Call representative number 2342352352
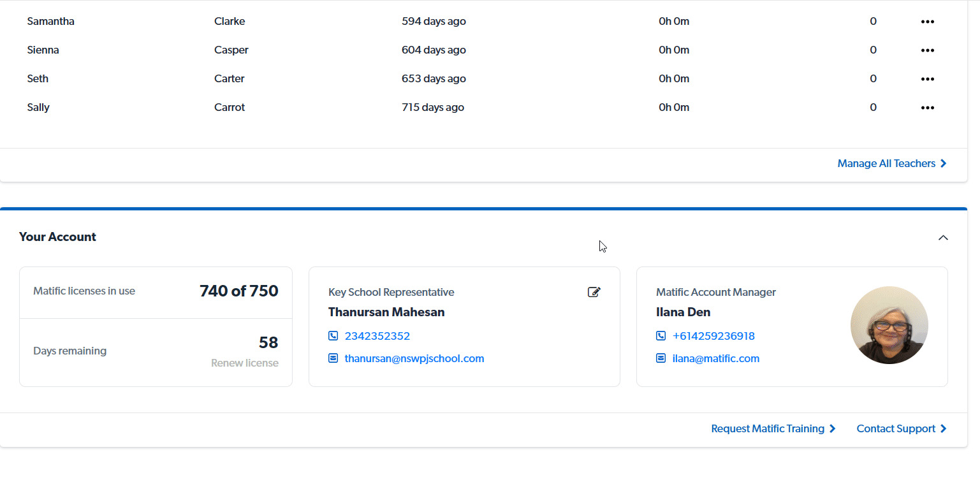Screen dimensions: 980x489 [377, 336]
